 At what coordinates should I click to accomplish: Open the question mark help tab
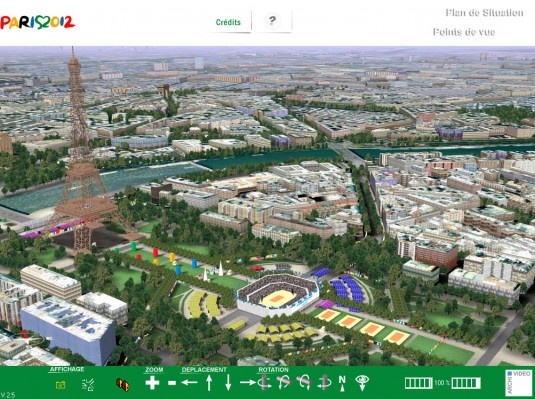point(272,21)
